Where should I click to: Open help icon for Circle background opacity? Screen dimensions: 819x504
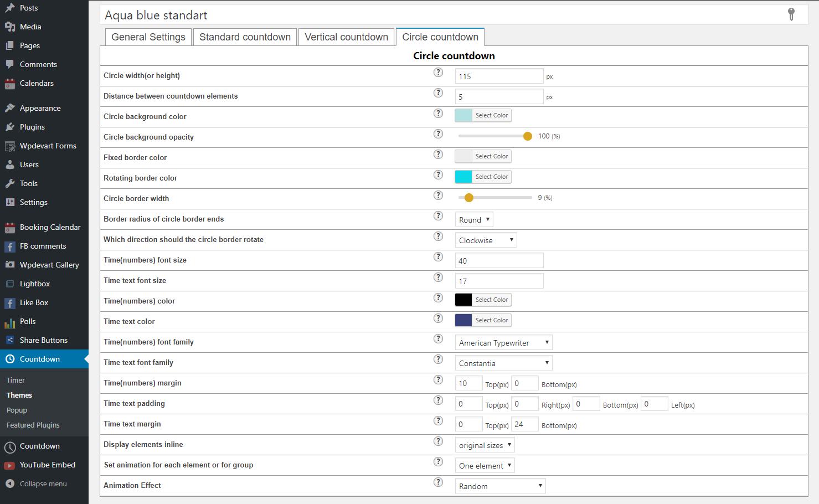point(438,133)
